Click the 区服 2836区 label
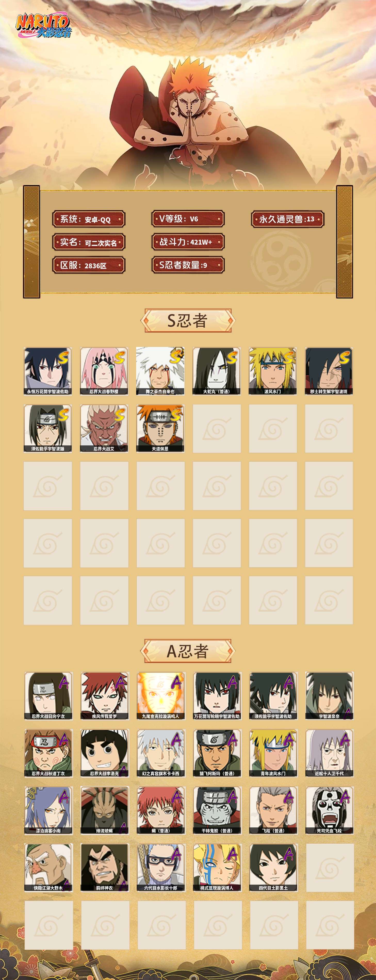The image size is (376, 980). click(89, 265)
